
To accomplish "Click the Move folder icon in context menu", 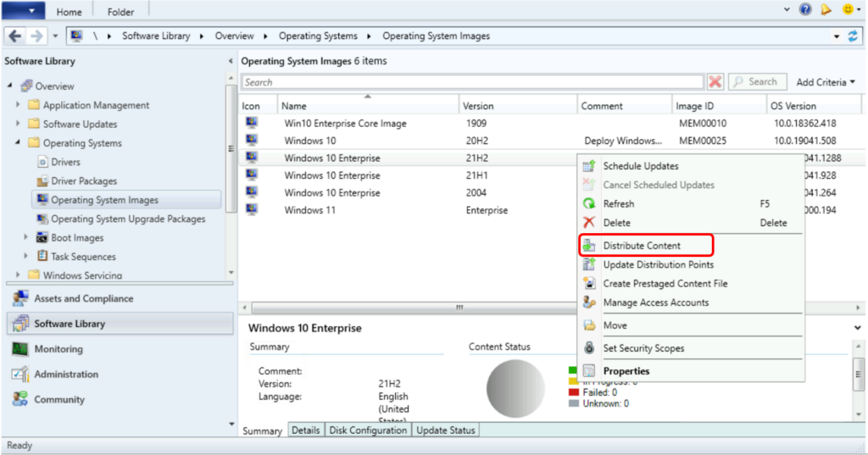I will coord(589,325).
